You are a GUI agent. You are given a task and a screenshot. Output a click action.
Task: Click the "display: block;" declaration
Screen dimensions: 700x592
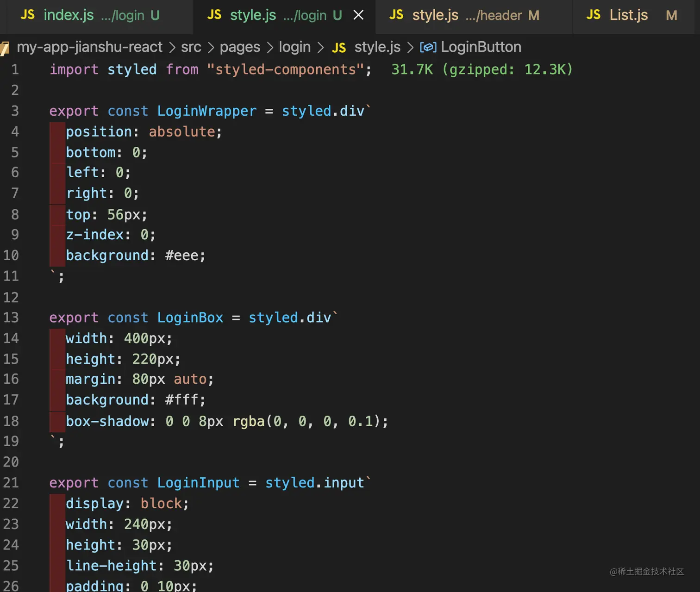[x=127, y=504]
